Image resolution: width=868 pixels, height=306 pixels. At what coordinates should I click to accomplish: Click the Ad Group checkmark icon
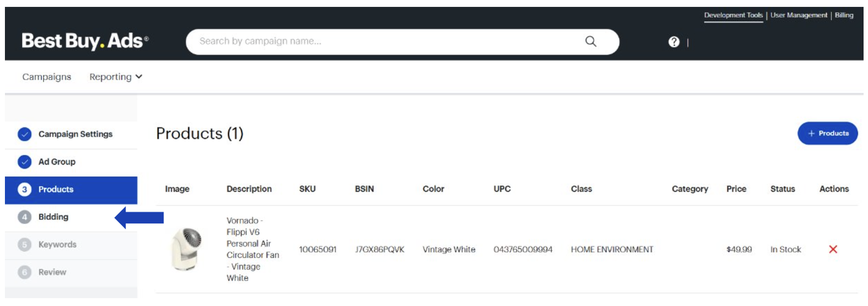click(x=25, y=162)
